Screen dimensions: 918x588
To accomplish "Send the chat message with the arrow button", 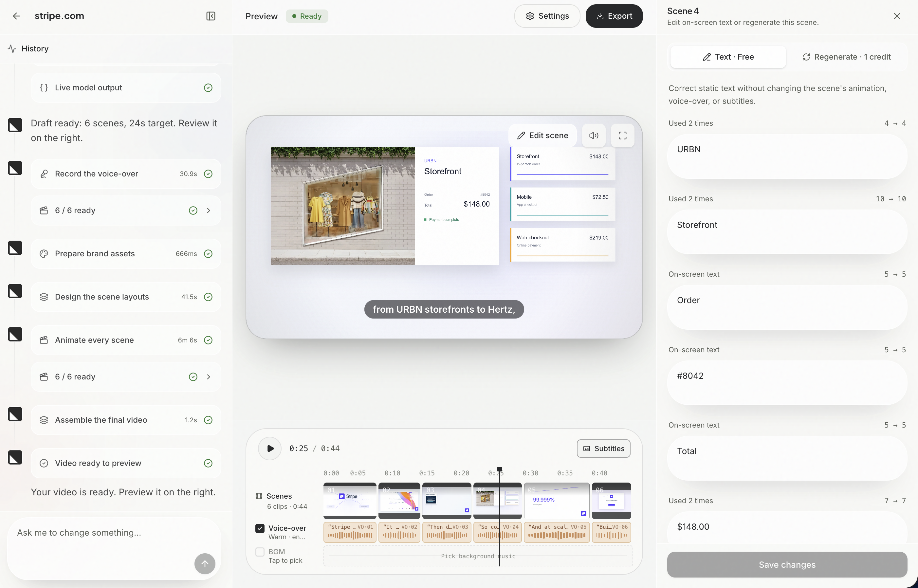I will (x=205, y=563).
